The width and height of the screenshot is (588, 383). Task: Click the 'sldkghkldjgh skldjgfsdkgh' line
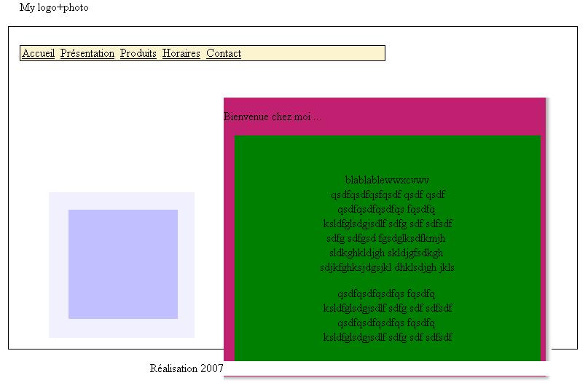(x=386, y=253)
